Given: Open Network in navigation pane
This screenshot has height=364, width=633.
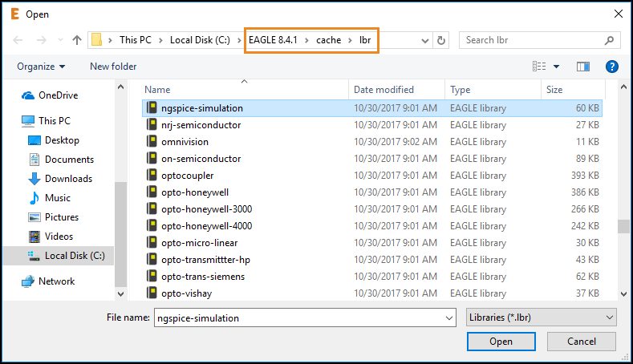Looking at the screenshot, I should tap(48, 281).
